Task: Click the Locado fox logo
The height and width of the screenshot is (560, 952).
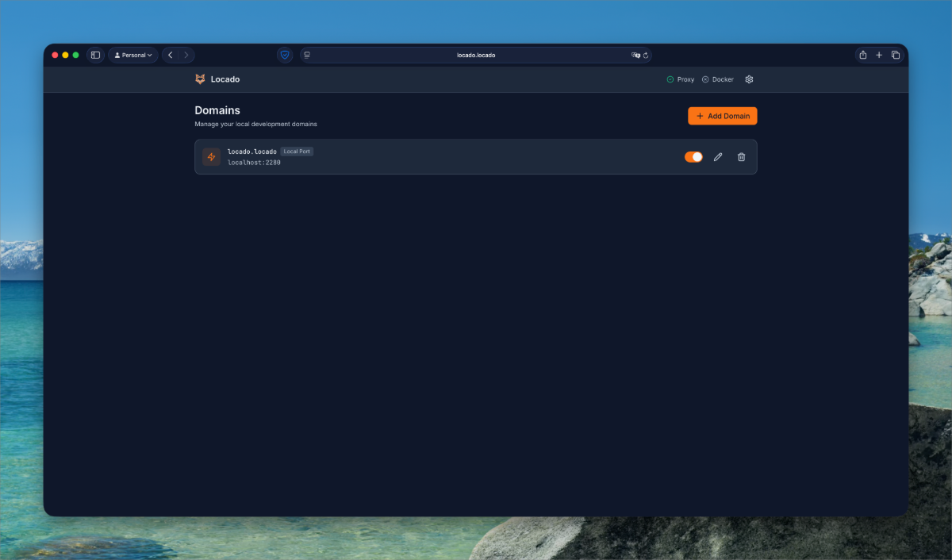Action: [x=200, y=79]
